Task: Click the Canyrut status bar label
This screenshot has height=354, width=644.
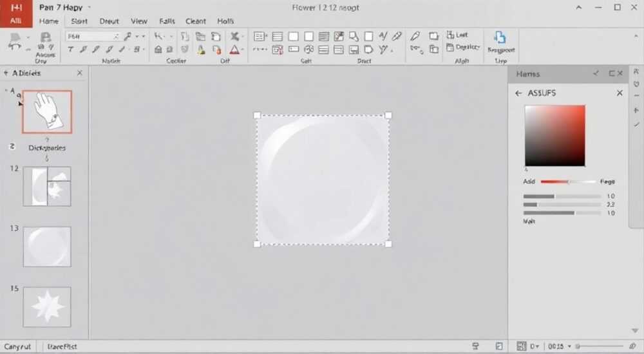Action: point(17,347)
